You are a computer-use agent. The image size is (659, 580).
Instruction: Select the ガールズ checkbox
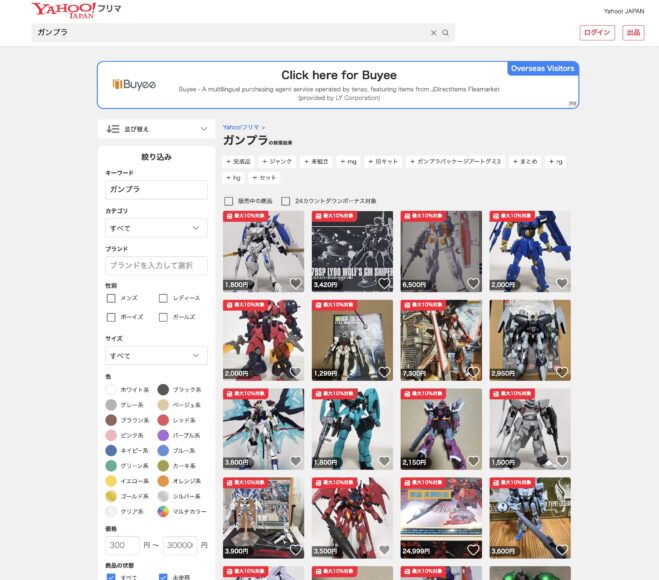tap(163, 317)
